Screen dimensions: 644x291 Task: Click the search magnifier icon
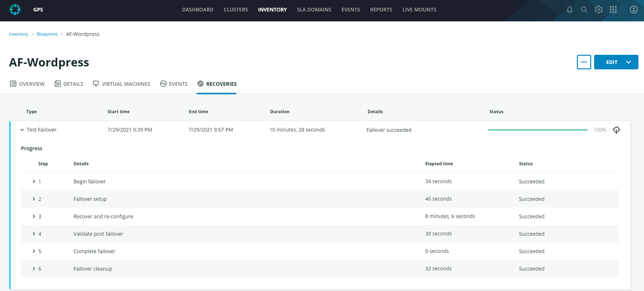[584, 10]
